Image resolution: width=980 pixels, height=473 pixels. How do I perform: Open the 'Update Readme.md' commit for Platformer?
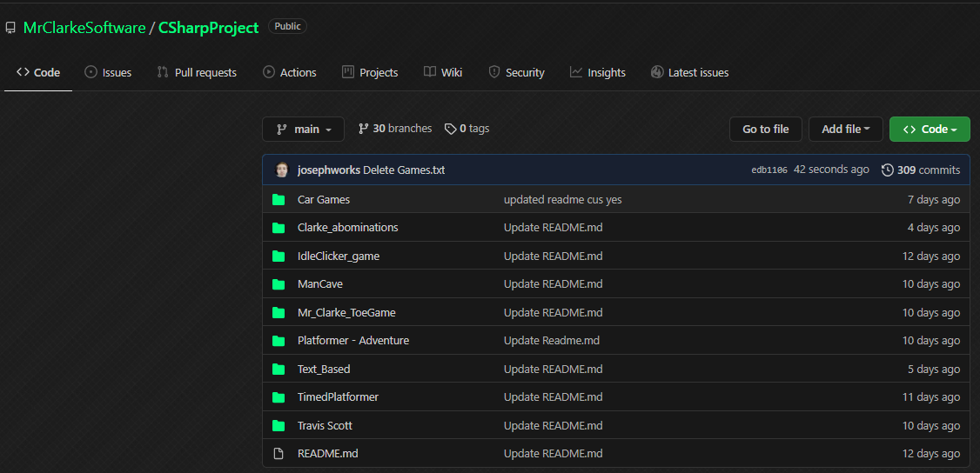552,341
